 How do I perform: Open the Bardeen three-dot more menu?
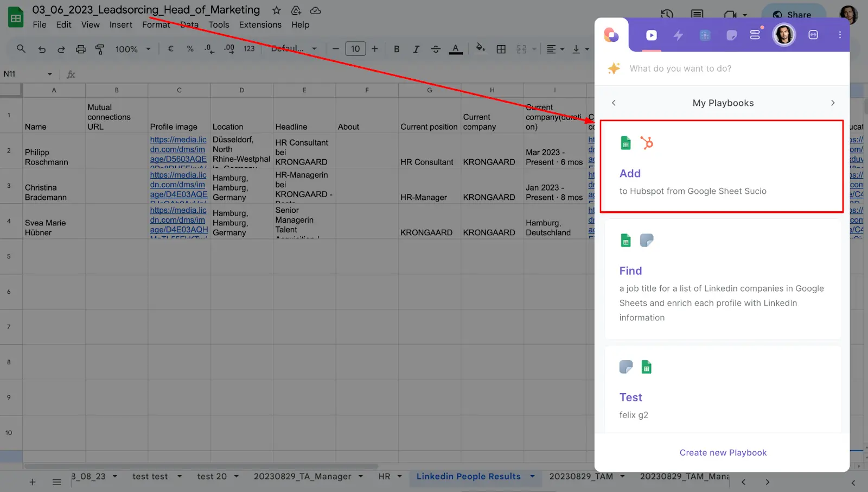tap(840, 35)
